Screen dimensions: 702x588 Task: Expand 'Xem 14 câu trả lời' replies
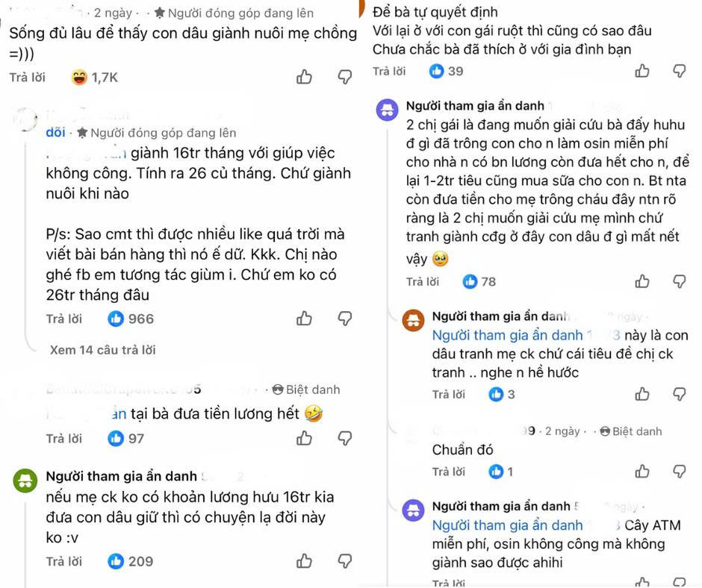click(x=103, y=350)
